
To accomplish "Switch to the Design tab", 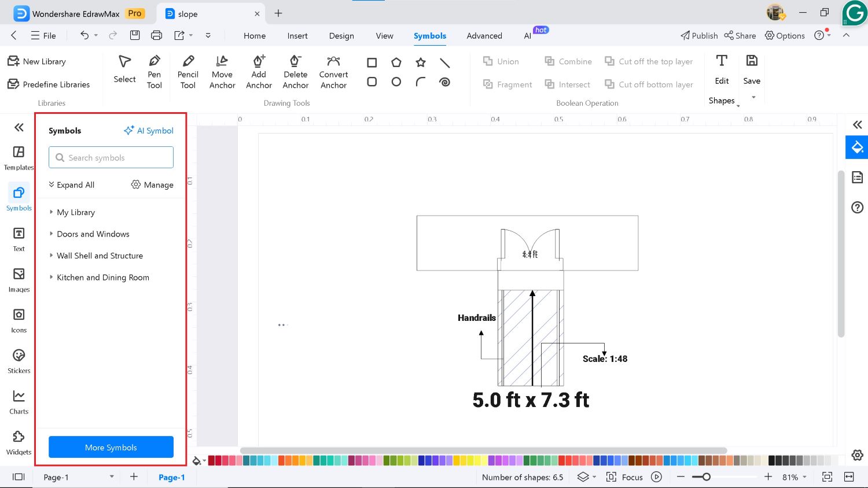I will pyautogui.click(x=341, y=36).
